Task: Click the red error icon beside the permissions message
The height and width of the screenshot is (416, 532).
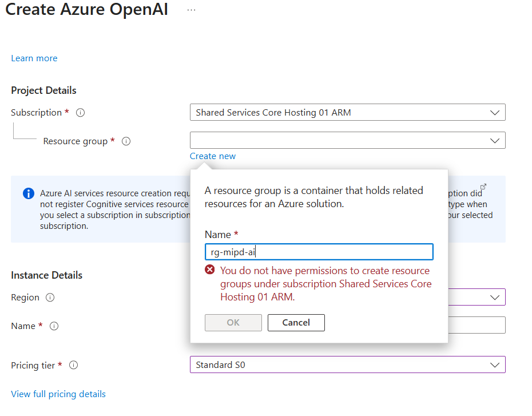Action: (210, 270)
